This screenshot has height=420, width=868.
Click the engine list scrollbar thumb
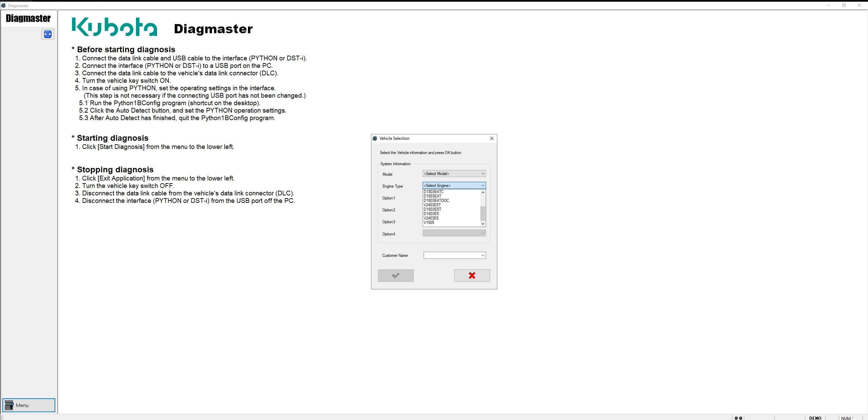pos(483,213)
